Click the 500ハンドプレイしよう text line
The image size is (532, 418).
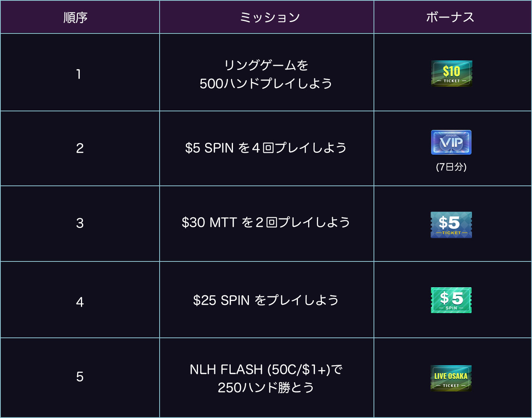click(266, 84)
